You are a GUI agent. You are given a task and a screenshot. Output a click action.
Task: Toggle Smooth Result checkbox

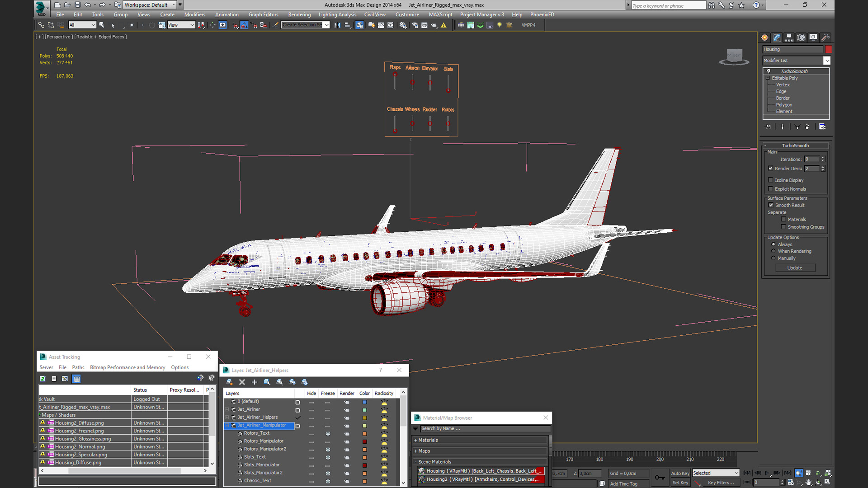point(771,205)
